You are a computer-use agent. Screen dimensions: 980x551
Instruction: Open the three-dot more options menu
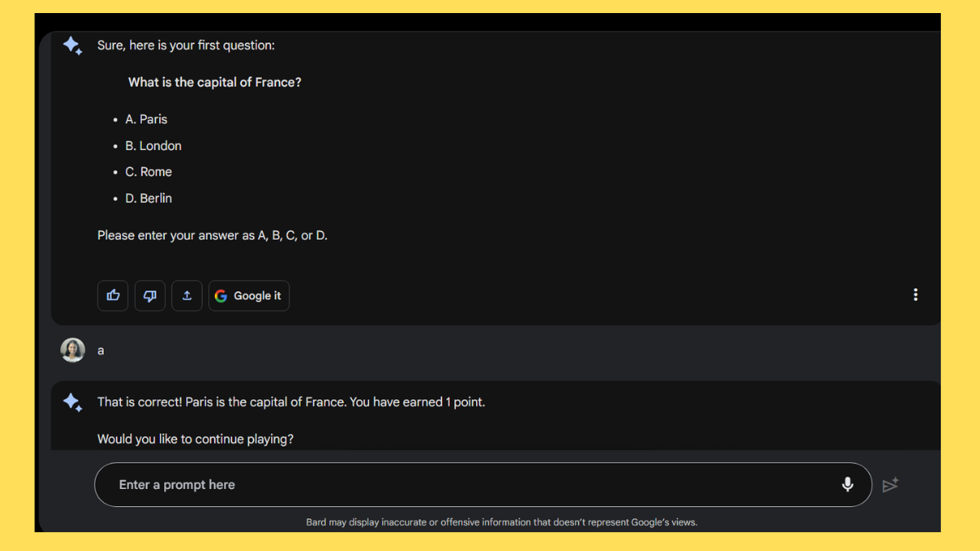[915, 295]
